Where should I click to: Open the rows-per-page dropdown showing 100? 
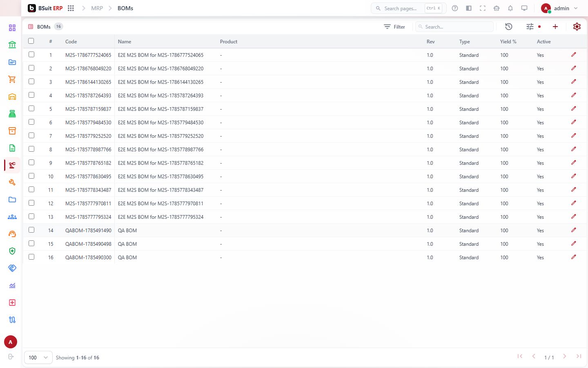tap(38, 357)
